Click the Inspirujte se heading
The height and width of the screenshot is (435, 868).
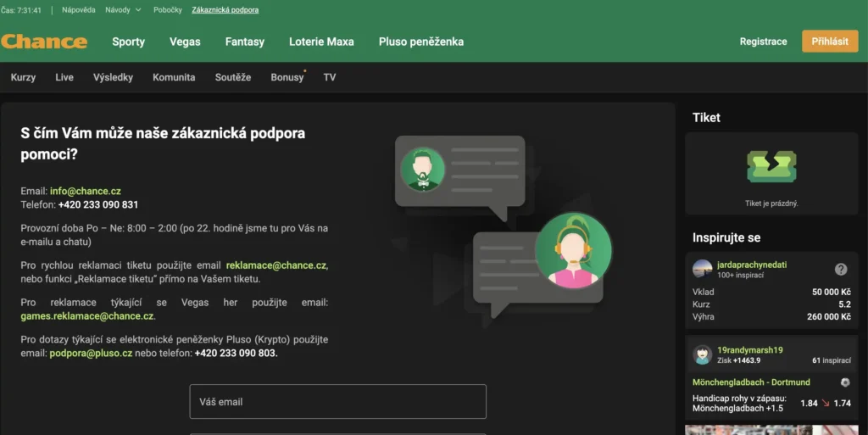click(x=726, y=238)
